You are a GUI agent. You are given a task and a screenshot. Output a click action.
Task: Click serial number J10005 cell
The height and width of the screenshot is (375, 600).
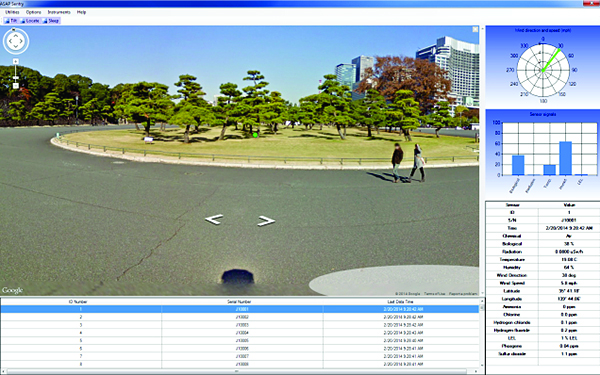242,341
